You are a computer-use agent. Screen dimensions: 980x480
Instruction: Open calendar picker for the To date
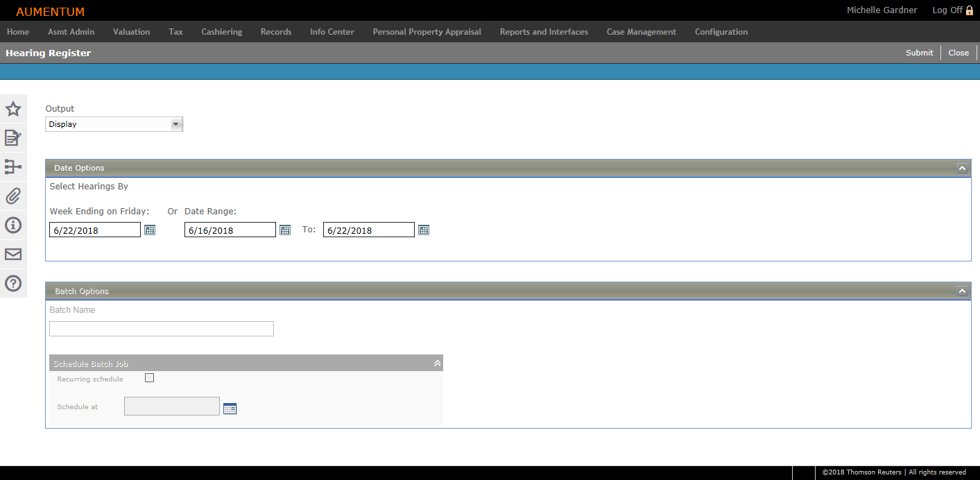pos(424,230)
